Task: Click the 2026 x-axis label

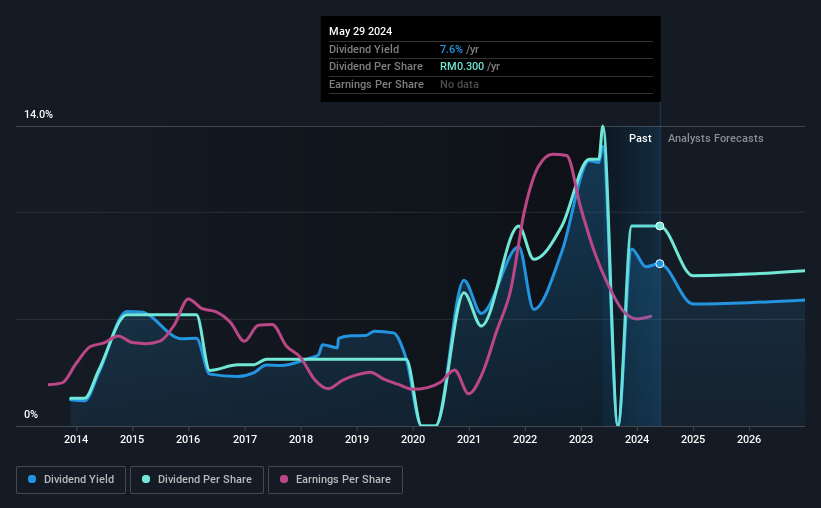Action: tap(749, 439)
